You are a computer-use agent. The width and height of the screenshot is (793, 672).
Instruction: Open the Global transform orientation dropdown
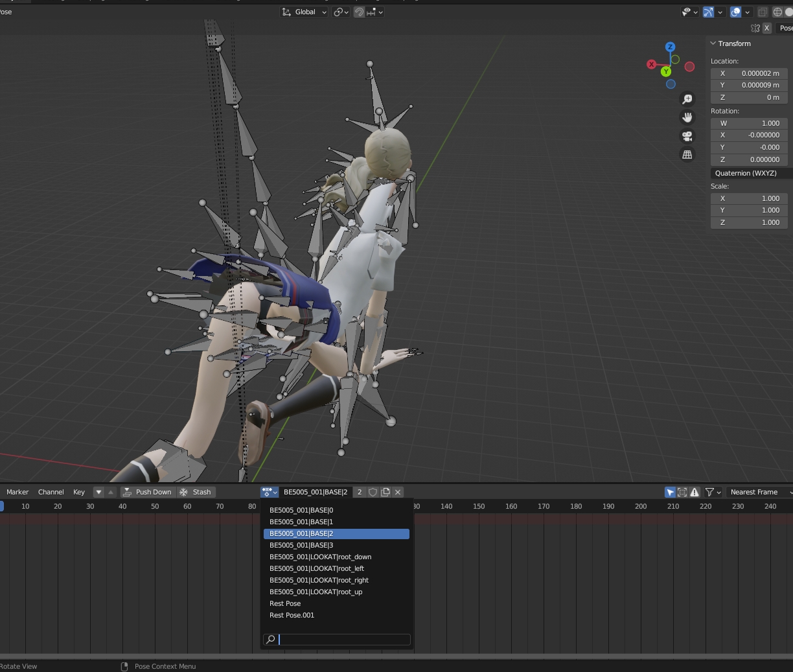tap(304, 12)
